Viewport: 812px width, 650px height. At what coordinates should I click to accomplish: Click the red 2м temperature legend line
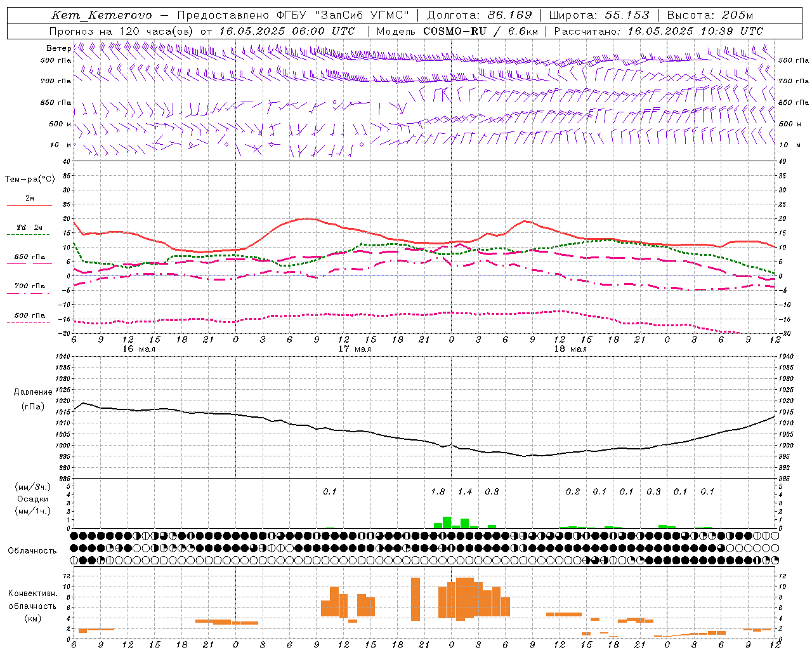(29, 205)
